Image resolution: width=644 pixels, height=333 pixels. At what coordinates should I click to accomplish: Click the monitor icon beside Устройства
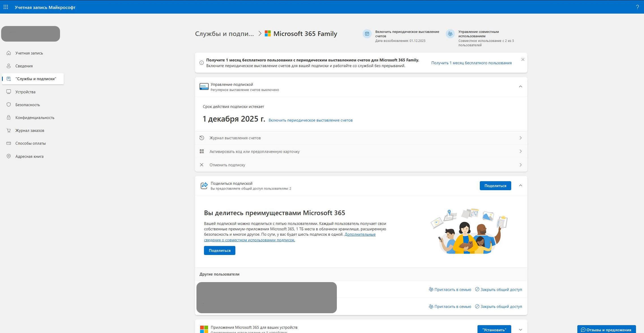tap(9, 92)
